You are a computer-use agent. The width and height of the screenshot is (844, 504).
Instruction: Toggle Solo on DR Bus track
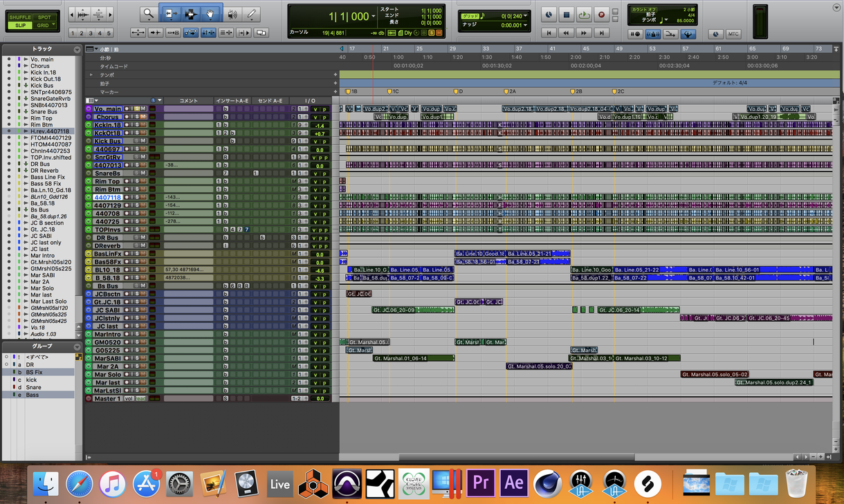137,238
